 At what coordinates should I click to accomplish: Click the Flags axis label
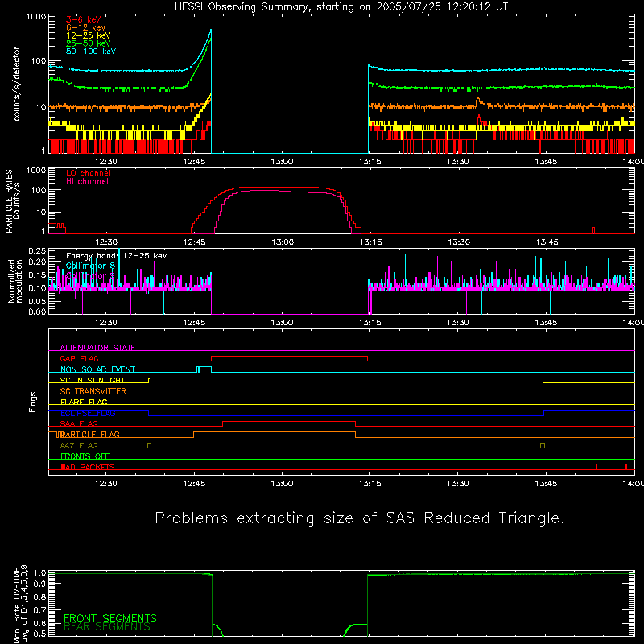pyautogui.click(x=33, y=402)
